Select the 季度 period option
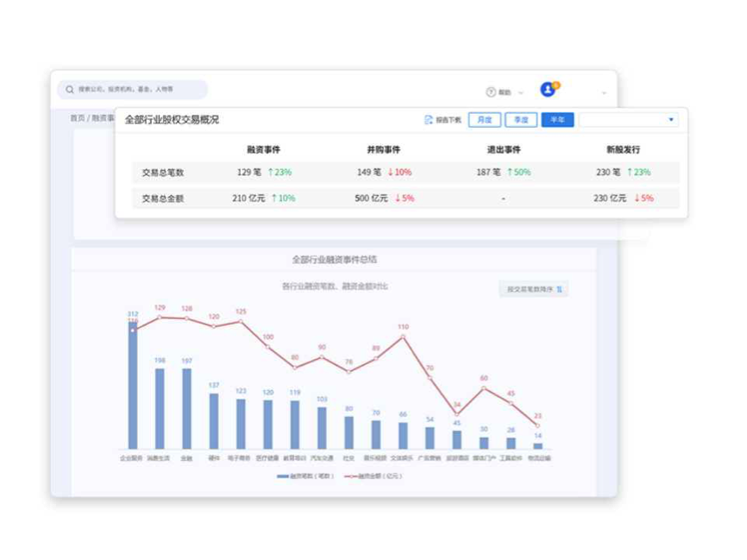The height and width of the screenshot is (560, 747). [521, 120]
